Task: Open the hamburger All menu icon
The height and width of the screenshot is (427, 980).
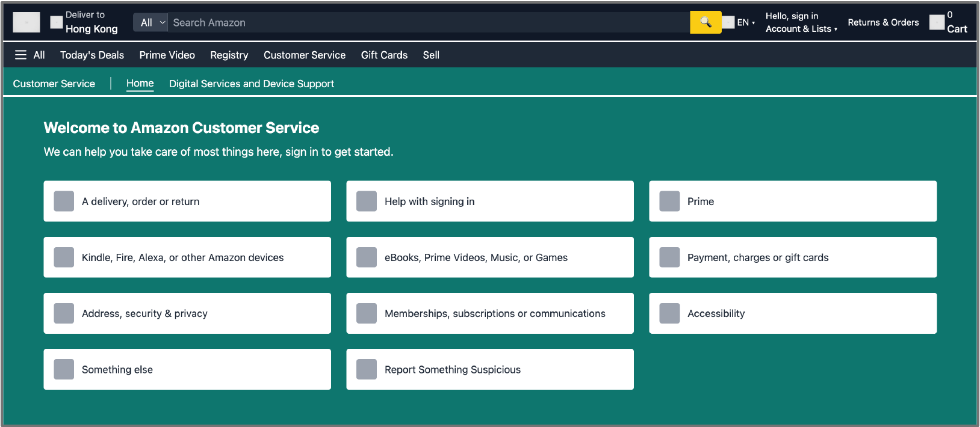Action: point(20,55)
